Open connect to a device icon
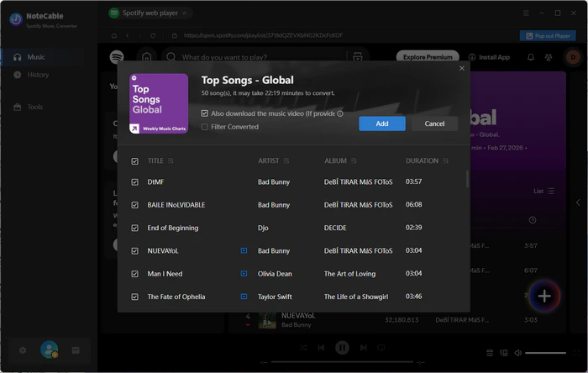The width and height of the screenshot is (588, 373). tap(504, 353)
